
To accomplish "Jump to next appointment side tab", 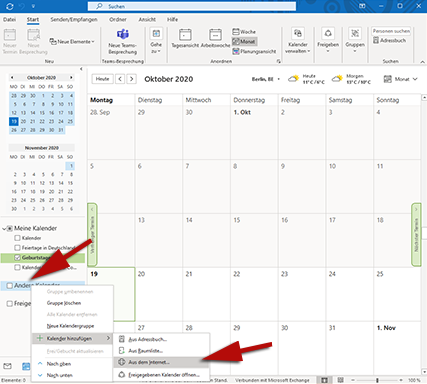I will 416,235.
